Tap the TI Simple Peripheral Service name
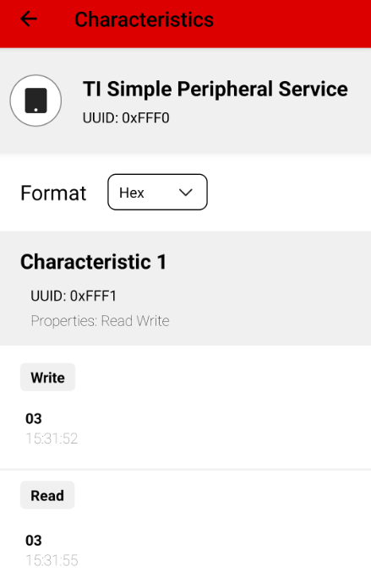The height and width of the screenshot is (588, 371). click(216, 89)
